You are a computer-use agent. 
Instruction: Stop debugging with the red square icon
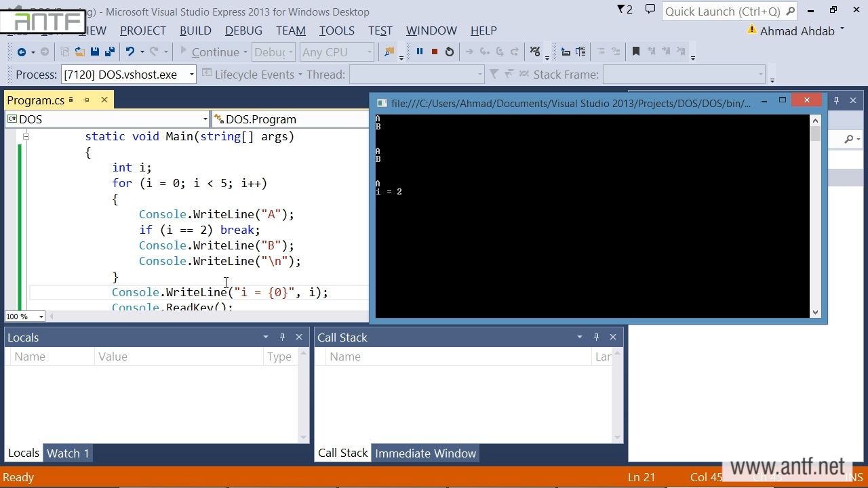point(435,52)
